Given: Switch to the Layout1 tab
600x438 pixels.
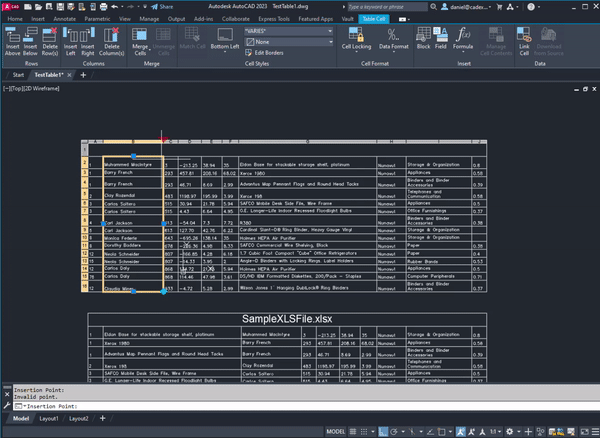Looking at the screenshot, I should (49, 418).
